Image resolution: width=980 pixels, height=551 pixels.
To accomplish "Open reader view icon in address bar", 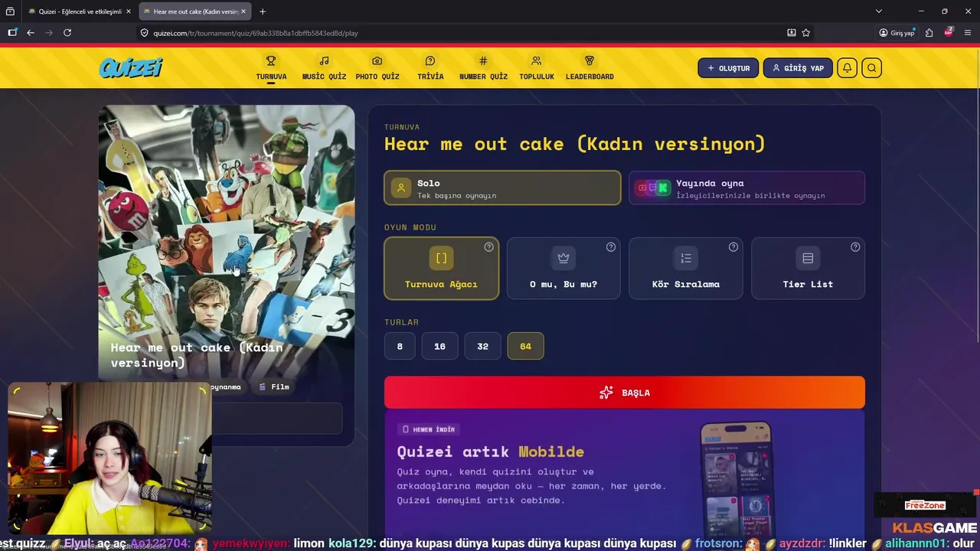I will (x=791, y=33).
